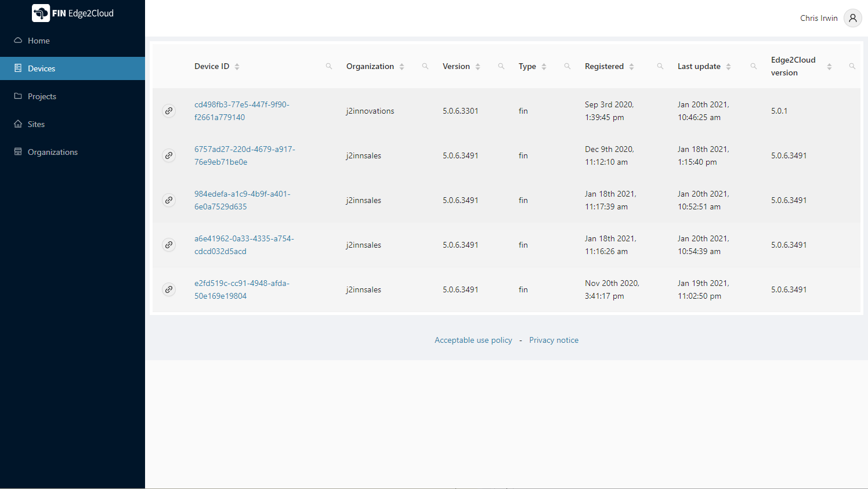Viewport: 868px width, 489px height.
Task: Click link icon for device 984edefa row
Action: (169, 200)
